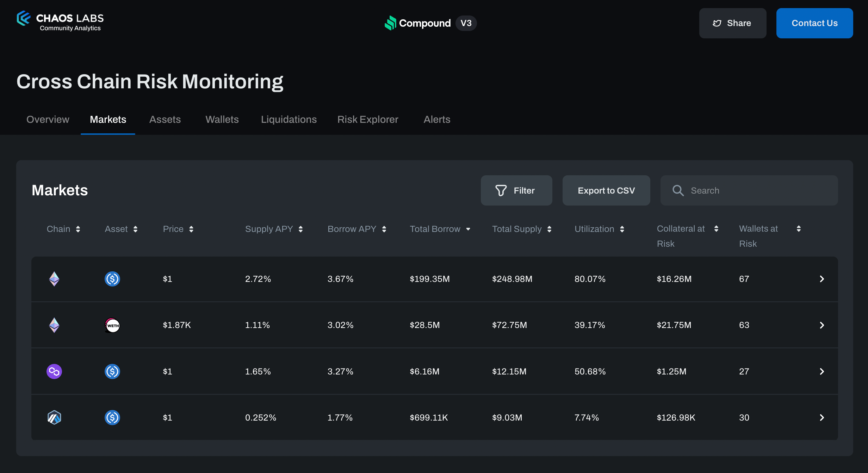Image resolution: width=868 pixels, height=473 pixels.
Task: Switch to the Liquidations tab
Action: (289, 120)
